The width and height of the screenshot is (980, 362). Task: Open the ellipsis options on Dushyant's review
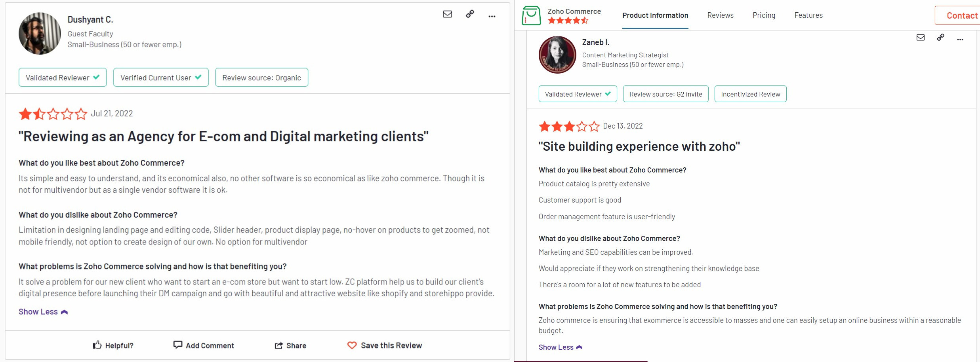click(492, 15)
